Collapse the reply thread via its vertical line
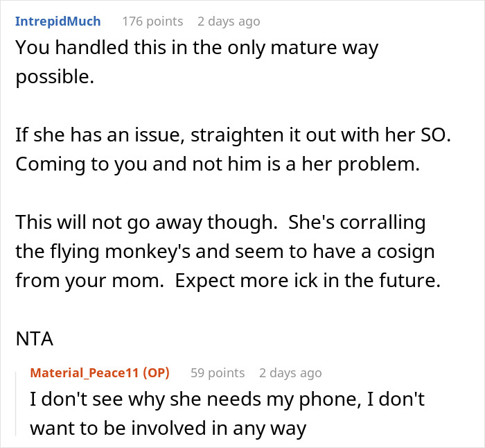Viewport: 485px width, 448px height. [16, 404]
